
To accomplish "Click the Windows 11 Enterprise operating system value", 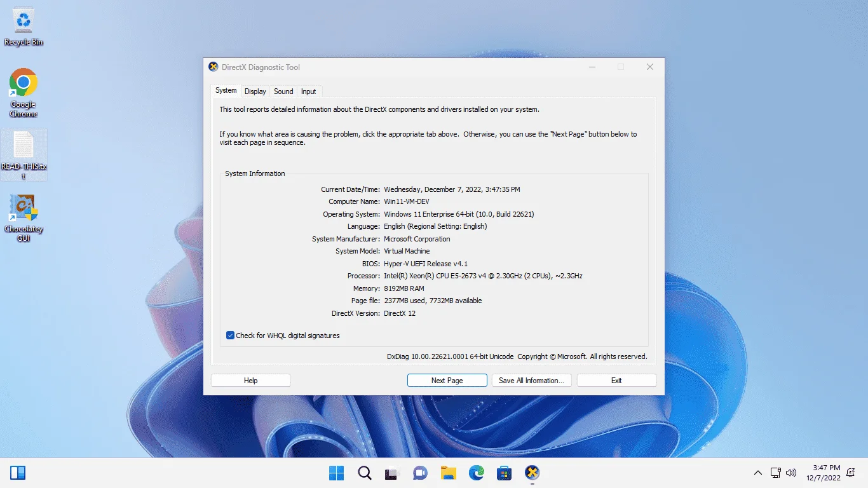I will [459, 214].
